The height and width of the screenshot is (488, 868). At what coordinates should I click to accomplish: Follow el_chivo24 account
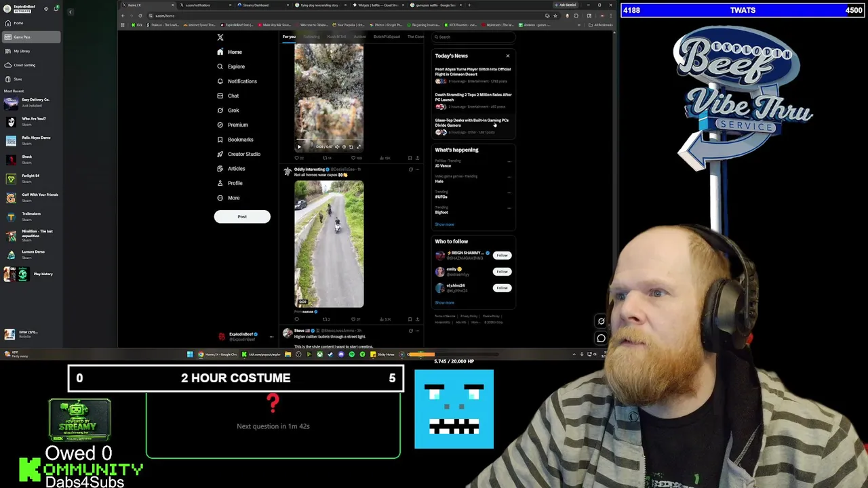502,288
